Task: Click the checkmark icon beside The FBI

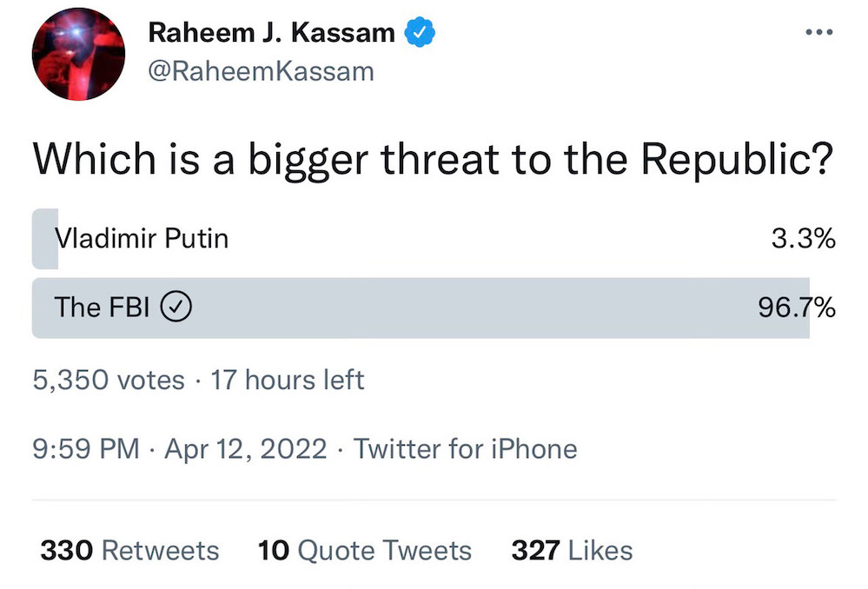Action: point(177,307)
